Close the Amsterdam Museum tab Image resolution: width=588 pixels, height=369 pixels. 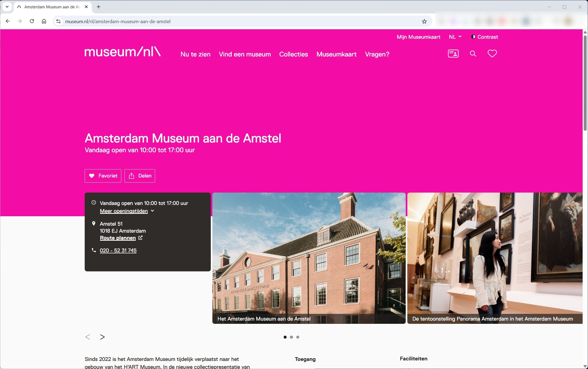86,7
